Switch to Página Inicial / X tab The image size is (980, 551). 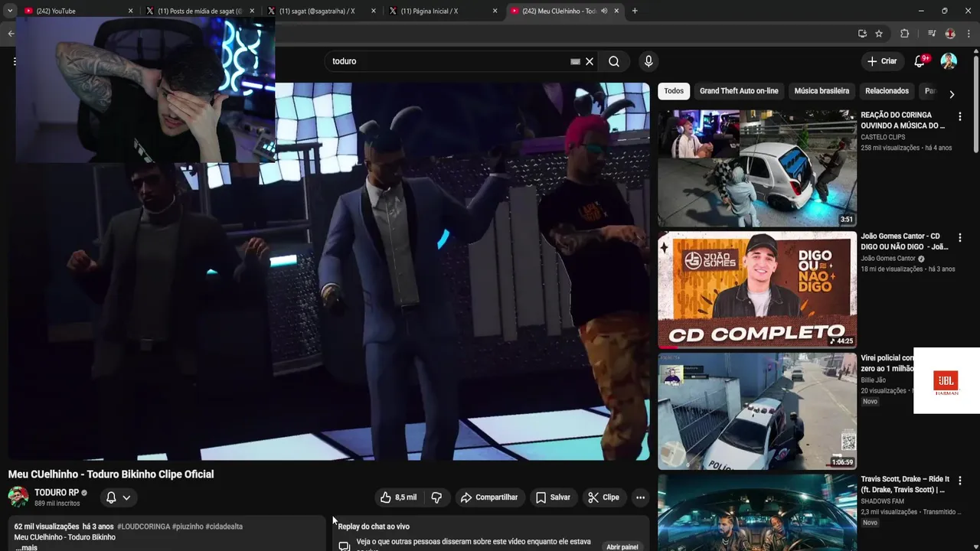click(x=441, y=11)
